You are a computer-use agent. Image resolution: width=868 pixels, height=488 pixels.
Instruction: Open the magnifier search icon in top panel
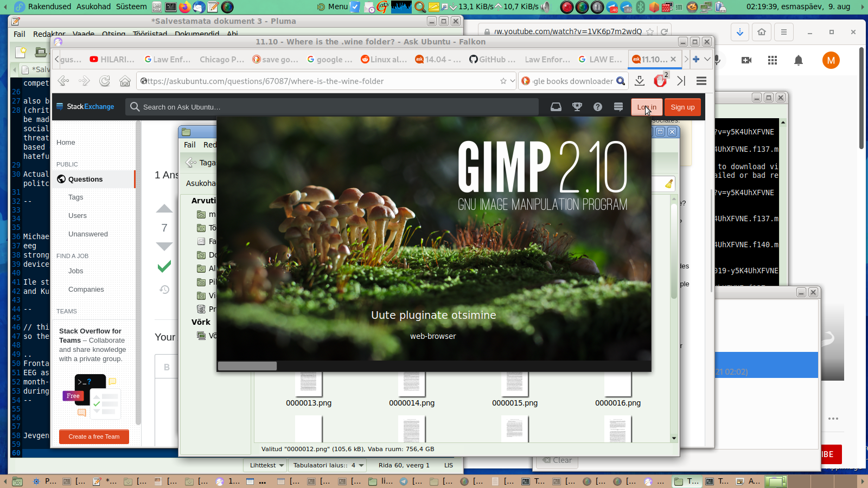click(420, 7)
